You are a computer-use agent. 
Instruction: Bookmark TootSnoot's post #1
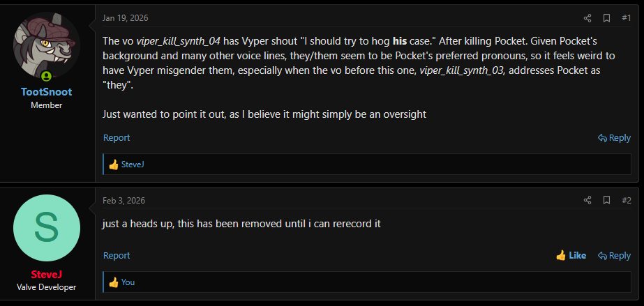tap(606, 18)
